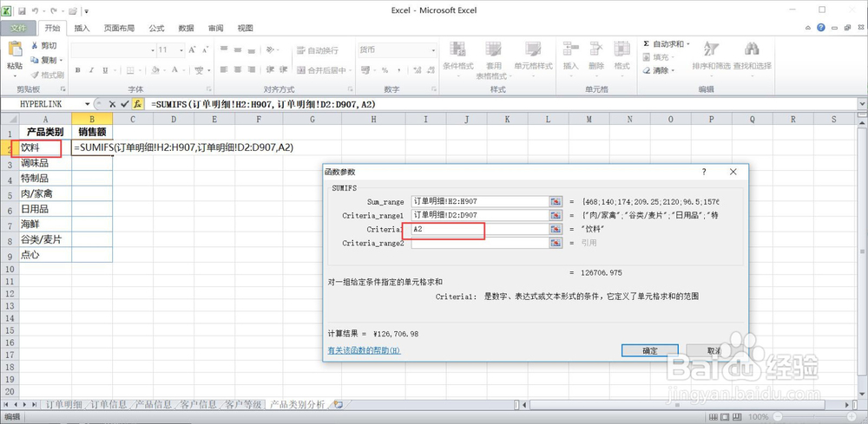Click the fx insert function icon
Screen dimensions: 868x424
pos(137,104)
